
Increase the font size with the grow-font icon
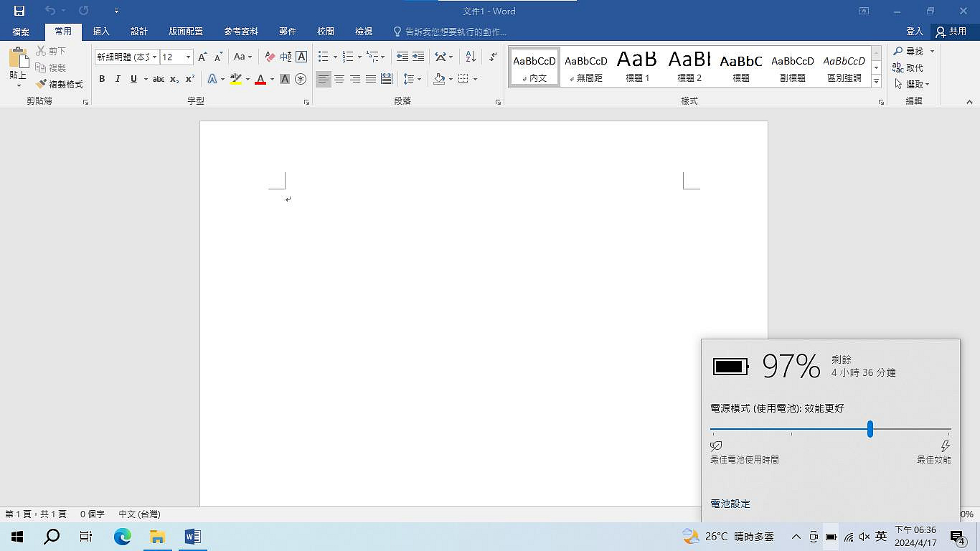click(202, 57)
